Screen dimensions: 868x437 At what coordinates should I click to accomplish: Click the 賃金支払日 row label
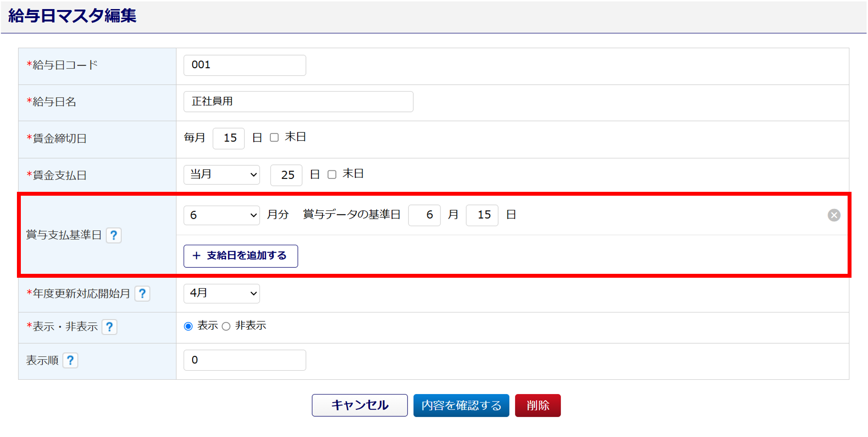(x=57, y=175)
